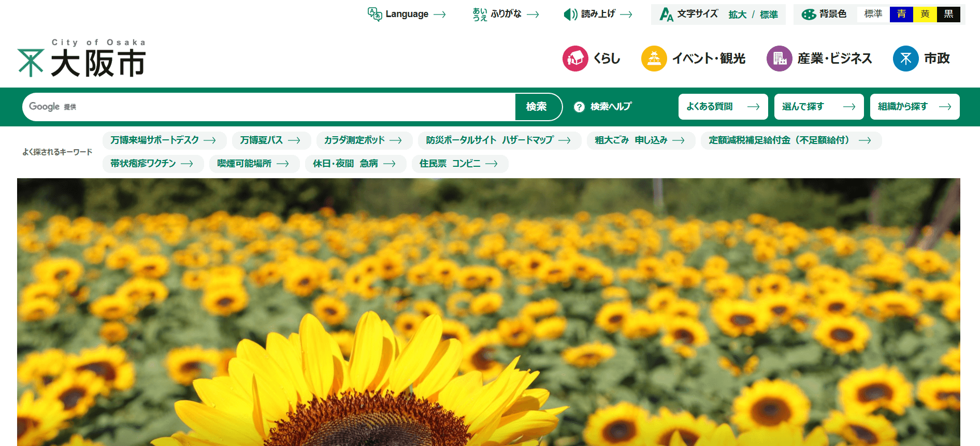Click the read-aloud speaker icon

click(x=570, y=15)
